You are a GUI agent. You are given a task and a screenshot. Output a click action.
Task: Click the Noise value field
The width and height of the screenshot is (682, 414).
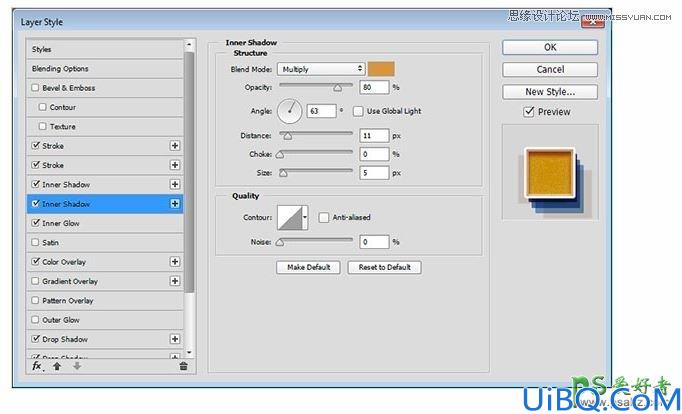374,242
